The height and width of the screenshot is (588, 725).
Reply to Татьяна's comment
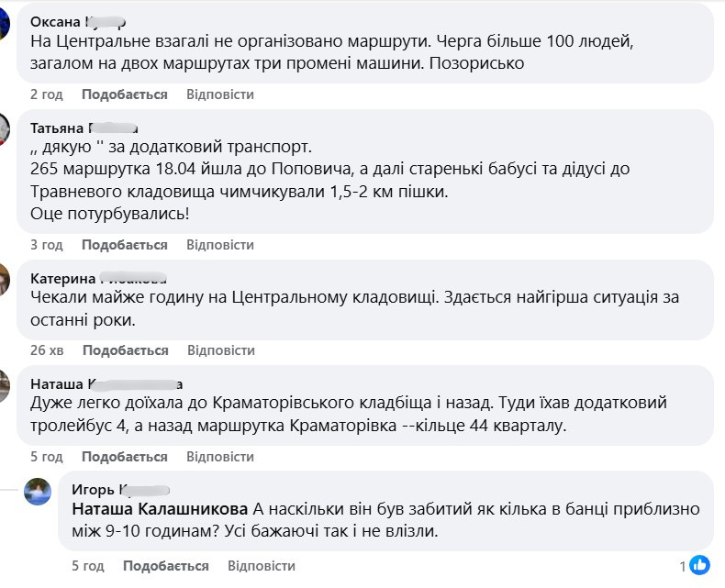click(220, 245)
